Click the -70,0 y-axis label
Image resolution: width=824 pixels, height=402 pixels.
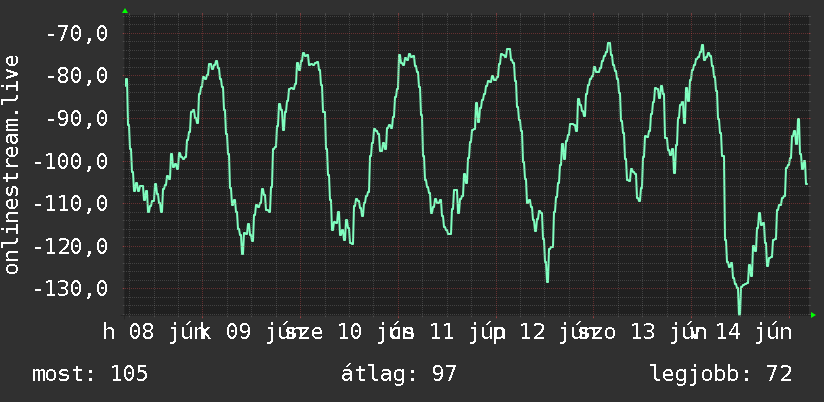point(77,34)
